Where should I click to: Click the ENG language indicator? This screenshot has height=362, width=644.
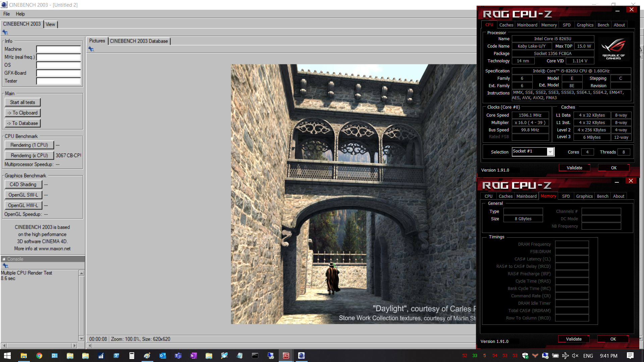tap(588, 356)
